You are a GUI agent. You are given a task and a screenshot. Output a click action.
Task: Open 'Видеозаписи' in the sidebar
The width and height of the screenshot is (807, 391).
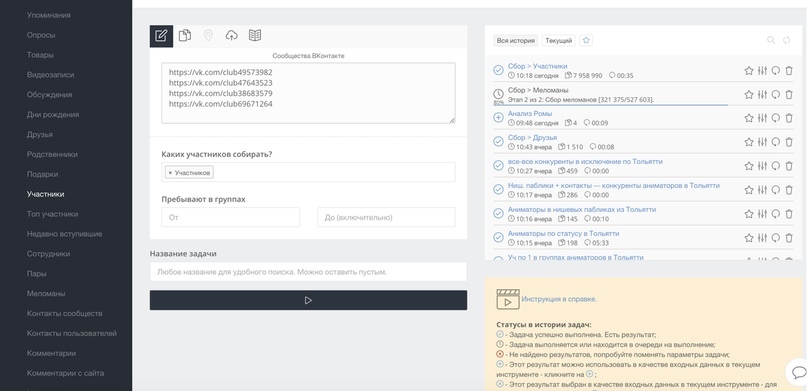(x=50, y=75)
